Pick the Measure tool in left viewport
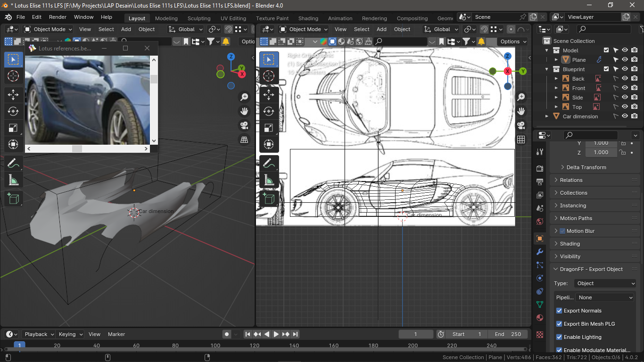The image size is (644, 362). pos(13,180)
